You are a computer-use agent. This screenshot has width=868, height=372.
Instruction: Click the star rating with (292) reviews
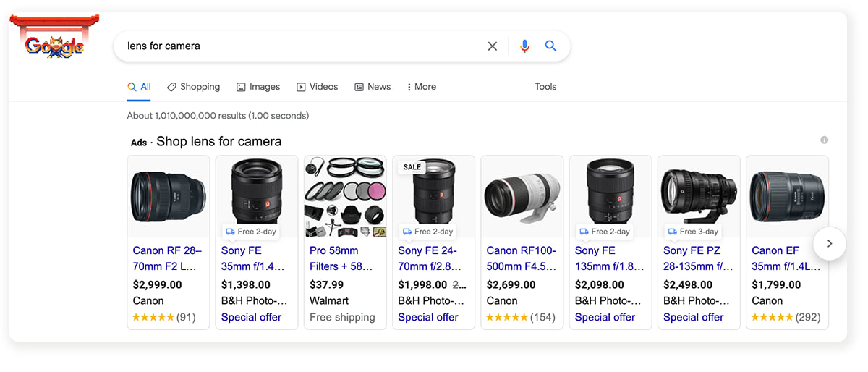tap(786, 317)
